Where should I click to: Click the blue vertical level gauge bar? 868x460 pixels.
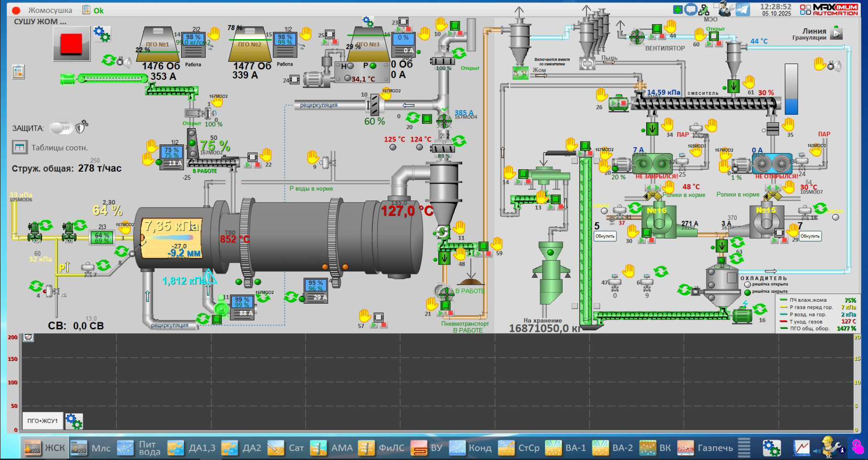click(792, 89)
